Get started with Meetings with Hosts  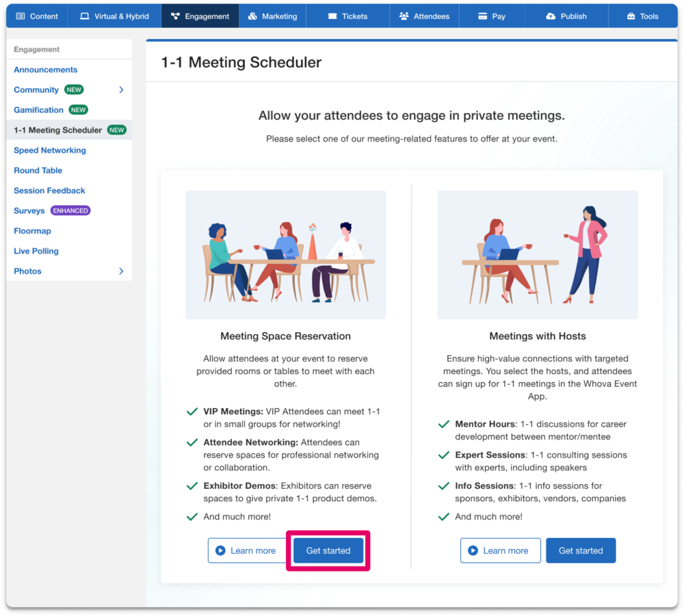(581, 550)
